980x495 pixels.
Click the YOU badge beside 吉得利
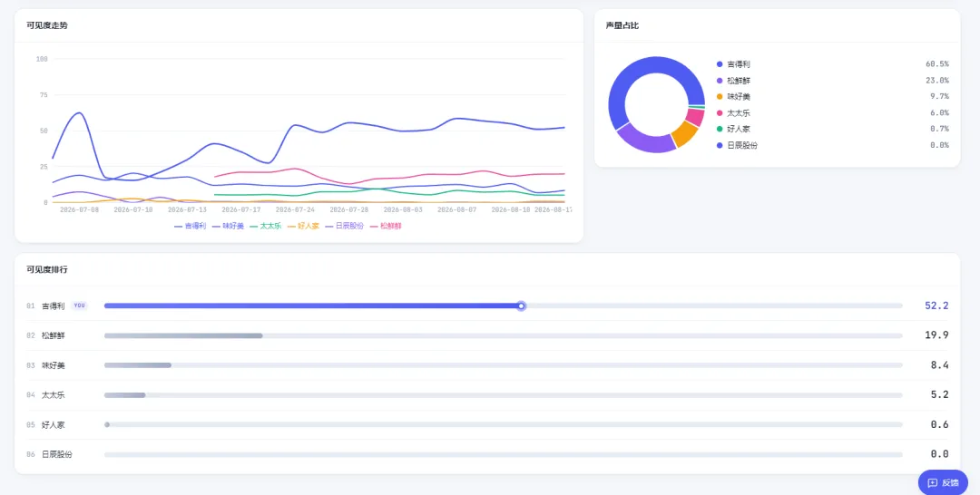click(79, 306)
